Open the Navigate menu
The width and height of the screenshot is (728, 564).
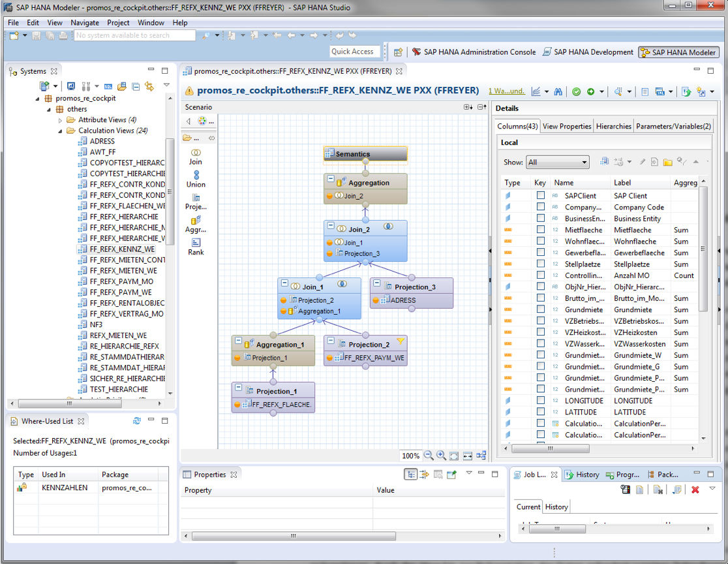85,22
